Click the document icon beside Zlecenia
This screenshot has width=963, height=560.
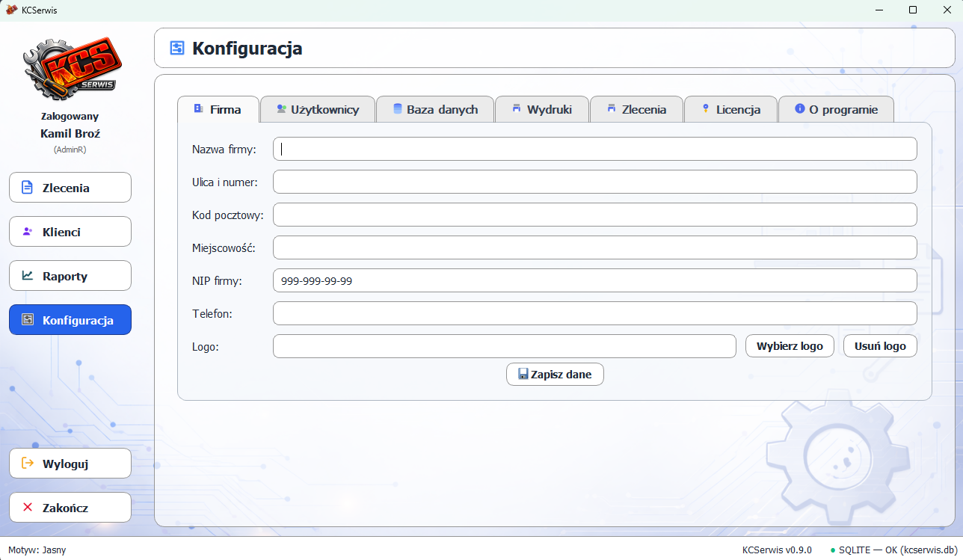click(x=28, y=188)
